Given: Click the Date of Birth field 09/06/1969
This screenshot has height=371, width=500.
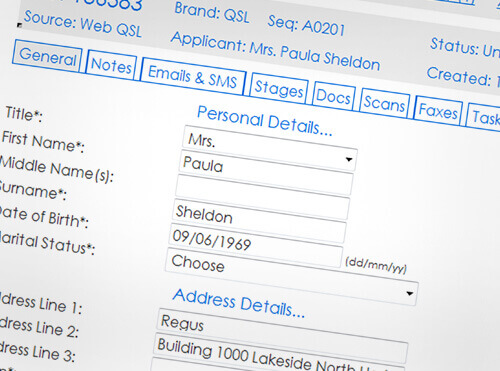Looking at the screenshot, I should click(256, 246).
